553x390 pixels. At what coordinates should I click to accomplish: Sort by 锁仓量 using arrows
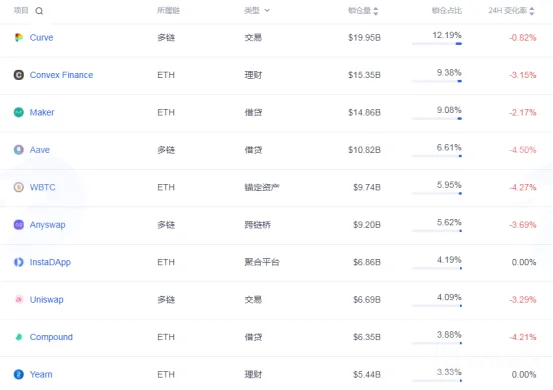point(376,11)
